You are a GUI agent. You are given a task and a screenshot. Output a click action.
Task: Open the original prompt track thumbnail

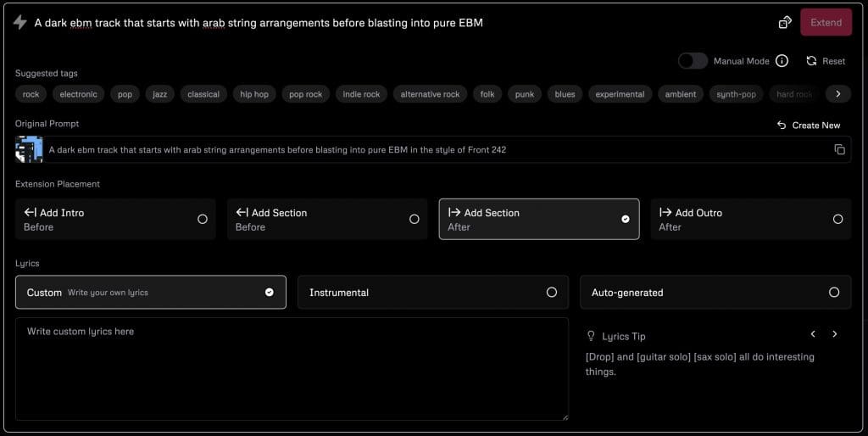29,149
